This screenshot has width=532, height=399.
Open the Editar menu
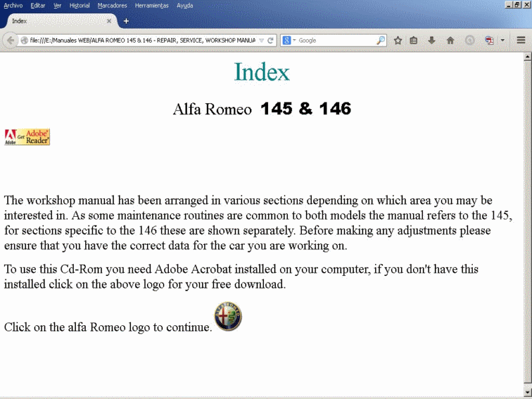[38, 5]
